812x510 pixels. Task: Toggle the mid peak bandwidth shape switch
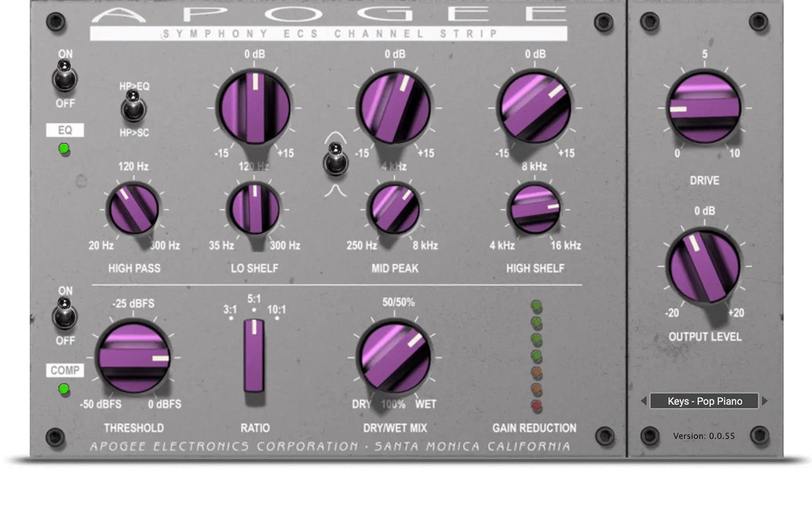(x=335, y=160)
